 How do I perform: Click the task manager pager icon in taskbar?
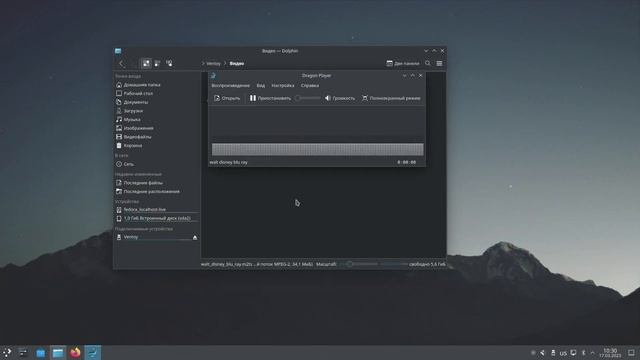pos(23,353)
